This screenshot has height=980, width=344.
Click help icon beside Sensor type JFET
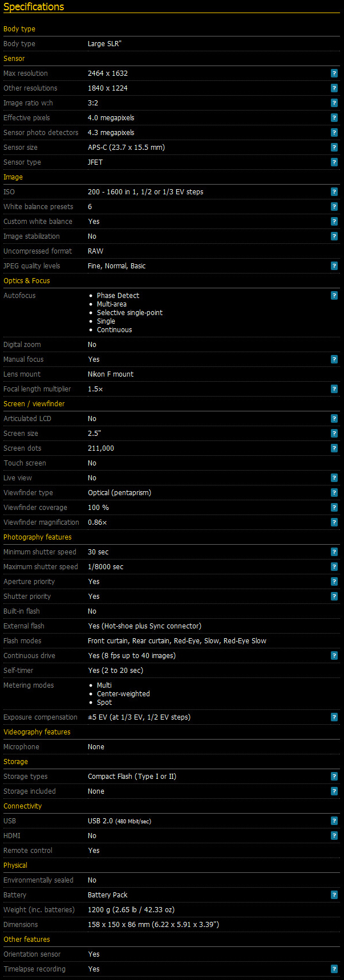334,162
